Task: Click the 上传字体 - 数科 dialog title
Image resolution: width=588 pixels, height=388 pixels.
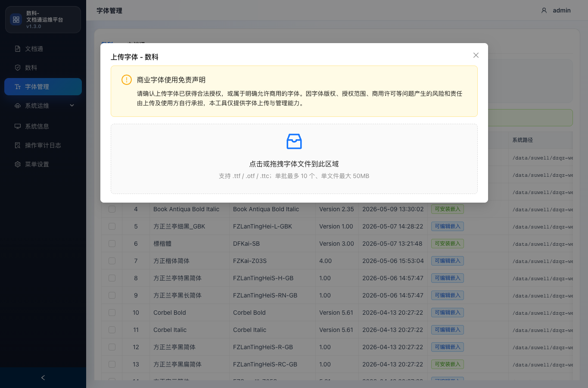Action: pyautogui.click(x=134, y=57)
